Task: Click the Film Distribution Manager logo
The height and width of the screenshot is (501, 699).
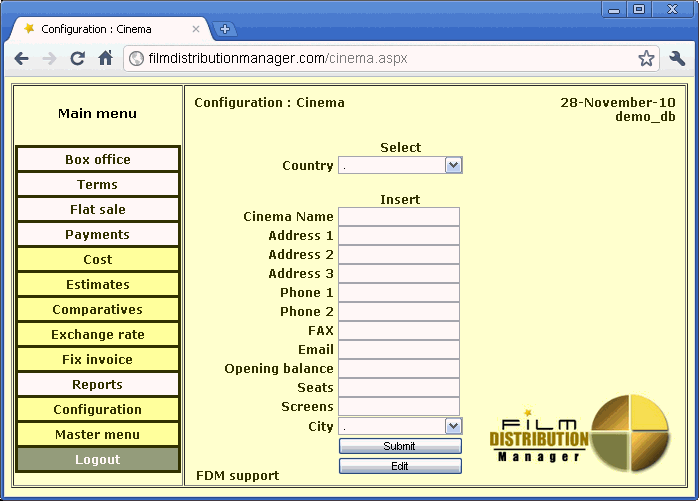Action: click(580, 432)
